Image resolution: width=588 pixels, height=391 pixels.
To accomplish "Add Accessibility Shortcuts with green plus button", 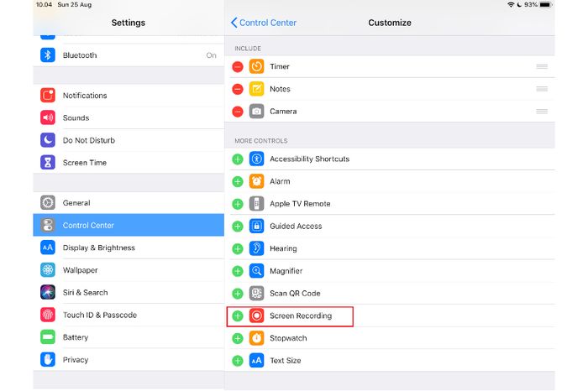I will [x=238, y=159].
